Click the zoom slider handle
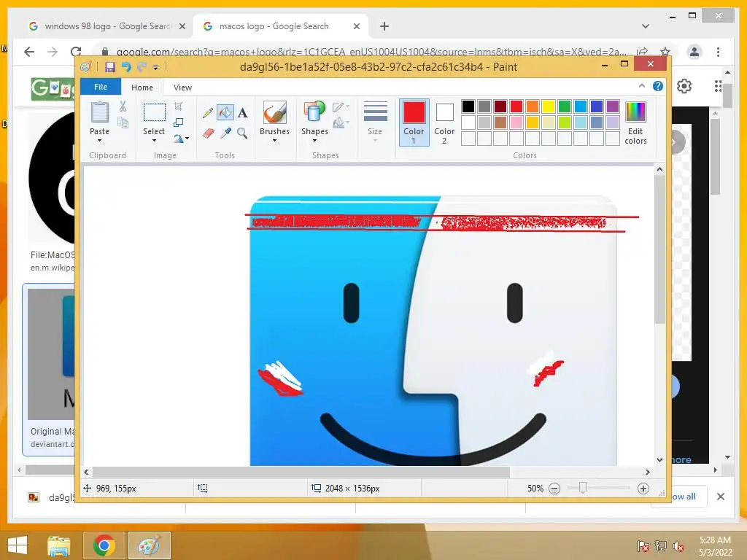Screen dimensions: 747x560 [582, 488]
